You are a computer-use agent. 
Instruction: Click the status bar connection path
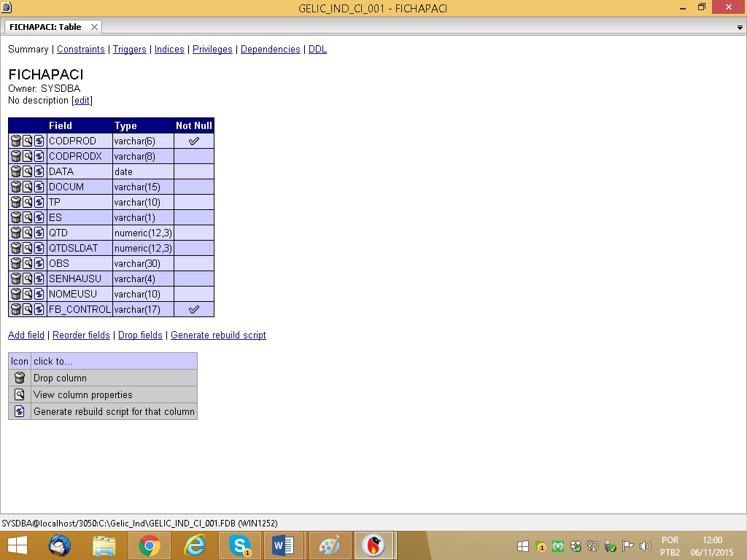click(x=139, y=524)
